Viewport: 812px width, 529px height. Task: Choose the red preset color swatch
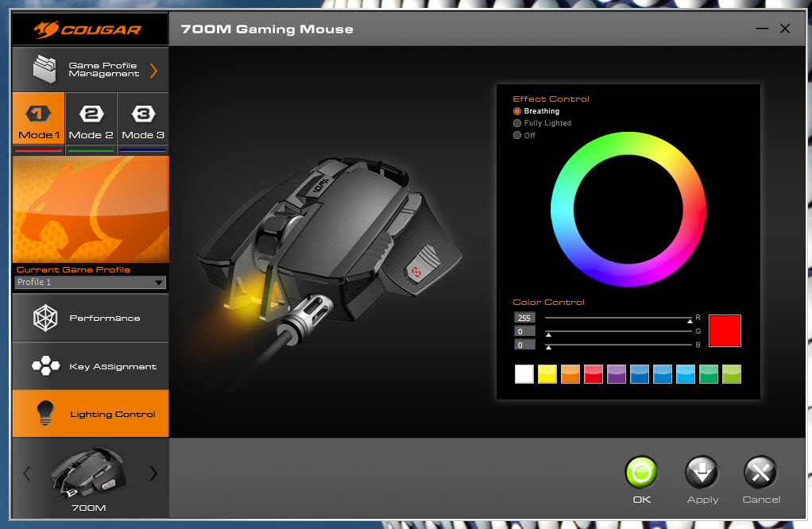594,374
